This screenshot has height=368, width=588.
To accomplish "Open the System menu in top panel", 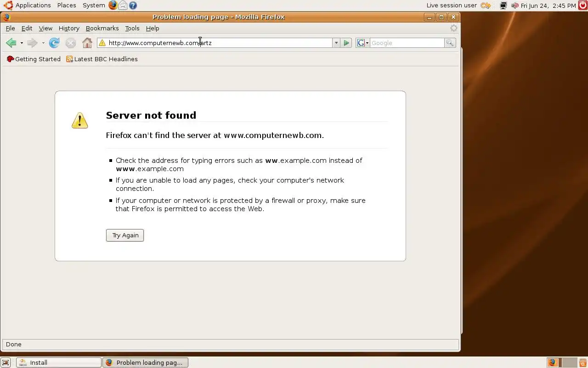I will pos(94,6).
